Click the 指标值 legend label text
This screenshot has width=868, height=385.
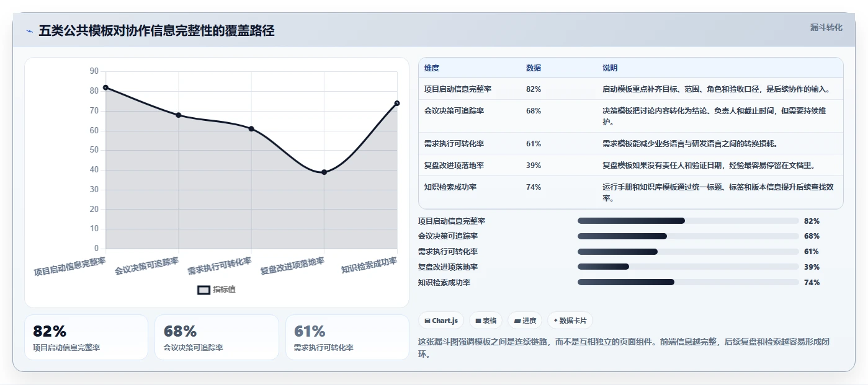225,290
